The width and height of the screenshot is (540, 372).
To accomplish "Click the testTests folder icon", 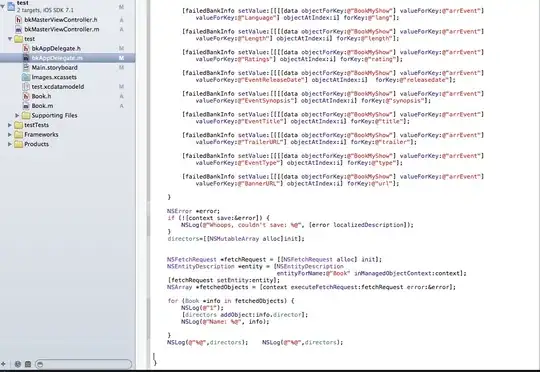I will [19, 125].
